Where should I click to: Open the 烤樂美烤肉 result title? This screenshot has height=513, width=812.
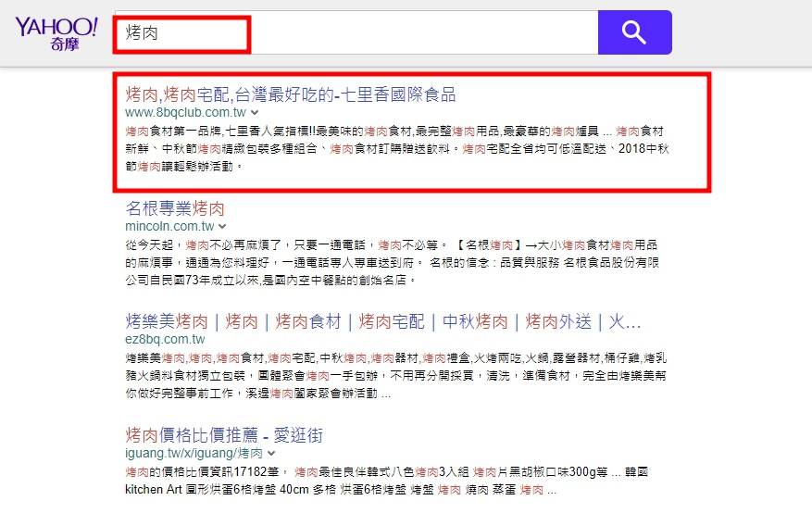pos(383,321)
